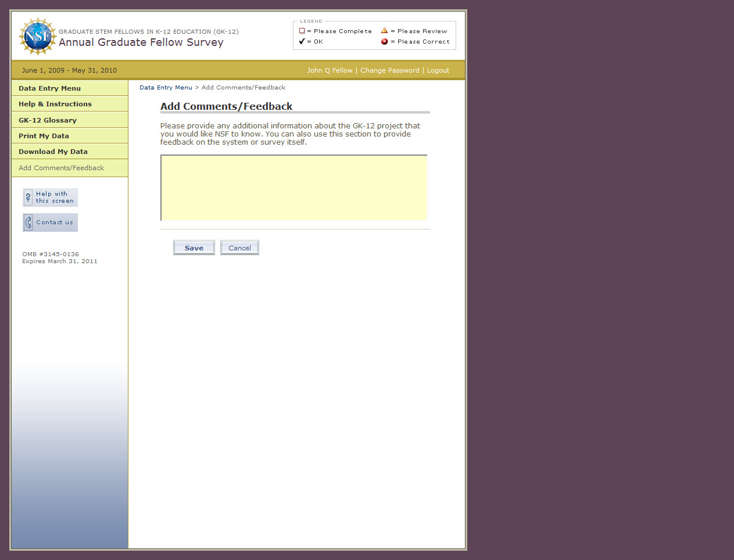Log out using the Logout link
Viewport: 734px width, 560px height.
(x=438, y=70)
